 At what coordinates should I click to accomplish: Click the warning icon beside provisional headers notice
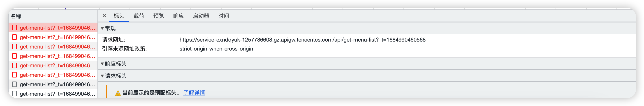pos(118,93)
